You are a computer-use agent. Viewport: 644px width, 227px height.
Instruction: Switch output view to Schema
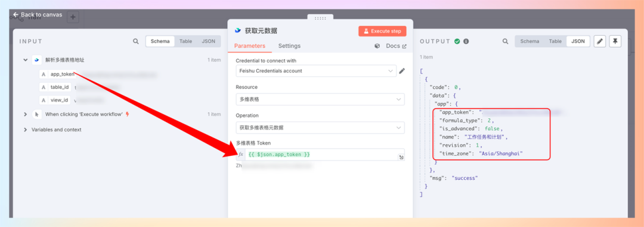[x=530, y=42]
